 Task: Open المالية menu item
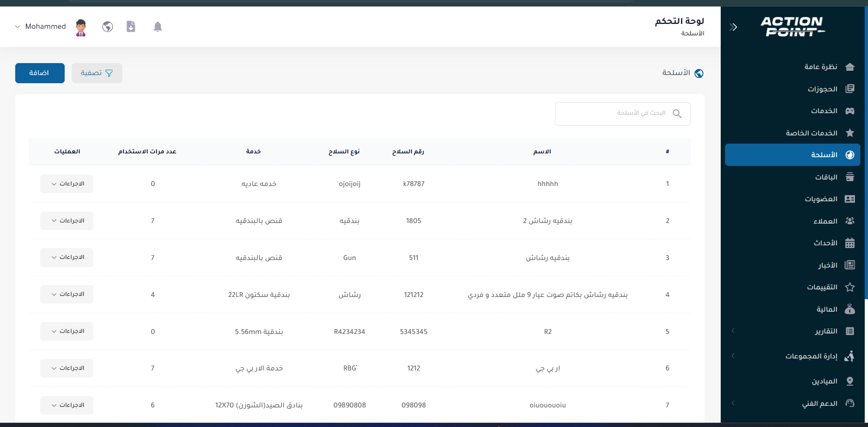coord(792,309)
